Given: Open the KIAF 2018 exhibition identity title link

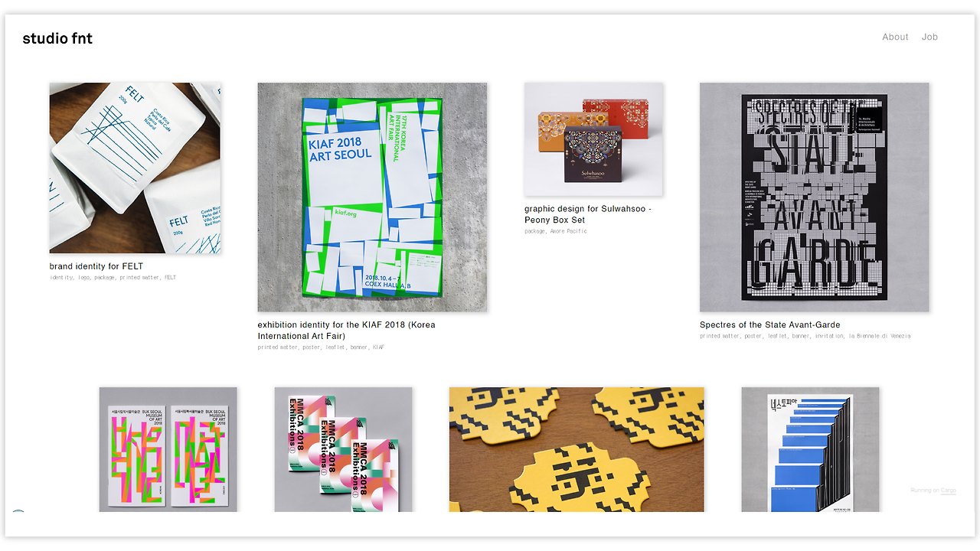Looking at the screenshot, I should (346, 331).
